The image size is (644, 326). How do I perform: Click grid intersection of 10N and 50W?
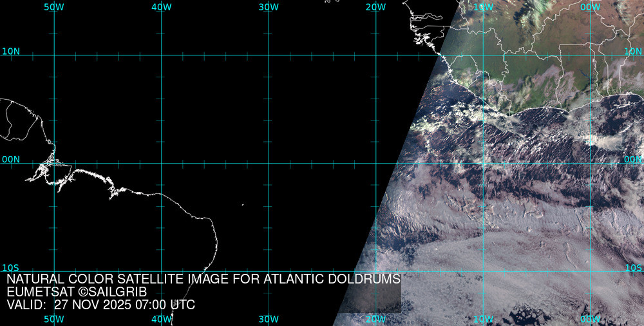(54, 55)
